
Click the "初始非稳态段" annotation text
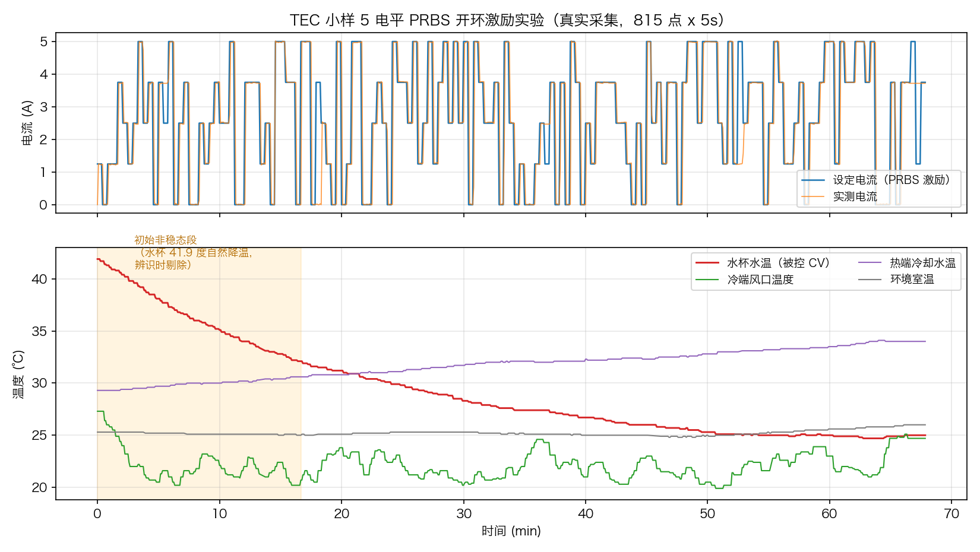click(x=165, y=240)
